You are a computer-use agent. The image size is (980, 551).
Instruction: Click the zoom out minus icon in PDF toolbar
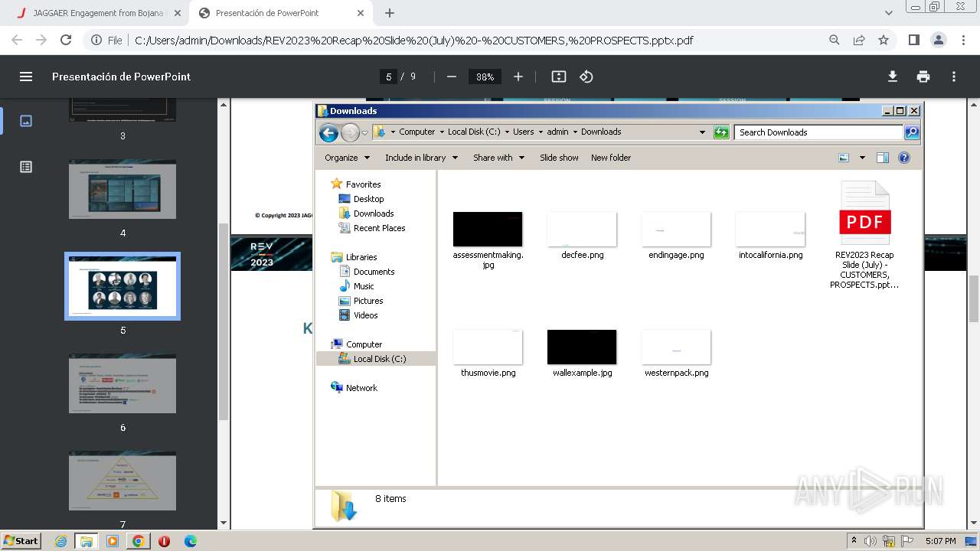point(452,77)
